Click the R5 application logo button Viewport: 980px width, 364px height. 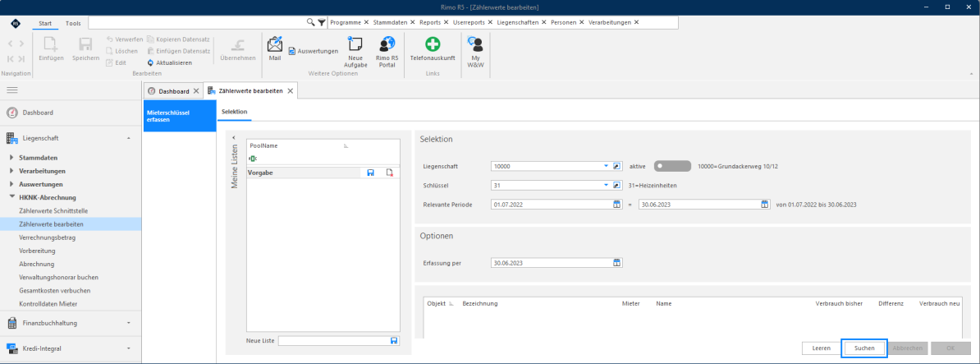click(15, 23)
